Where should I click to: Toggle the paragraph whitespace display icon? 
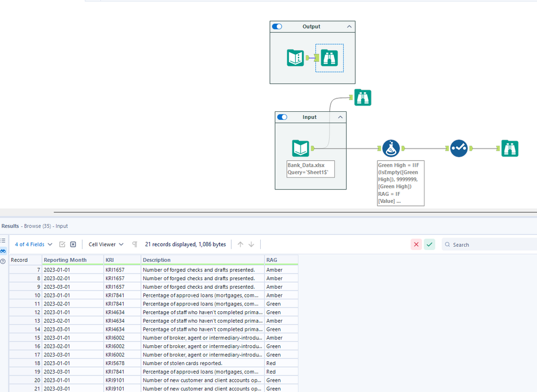134,244
